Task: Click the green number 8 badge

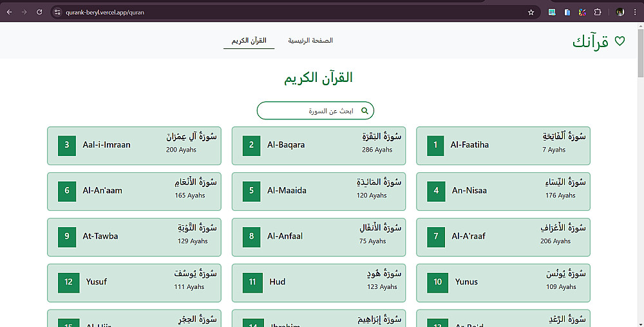Action: click(x=251, y=237)
